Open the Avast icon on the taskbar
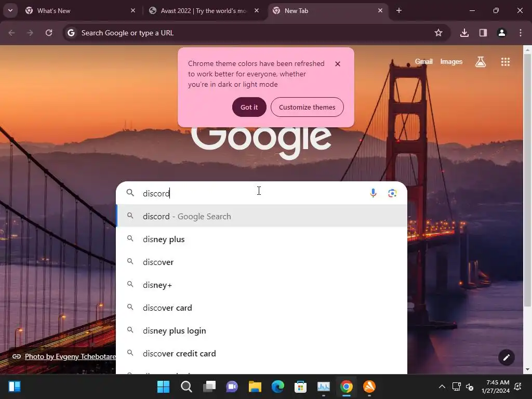This screenshot has height=399, width=532. 369,387
